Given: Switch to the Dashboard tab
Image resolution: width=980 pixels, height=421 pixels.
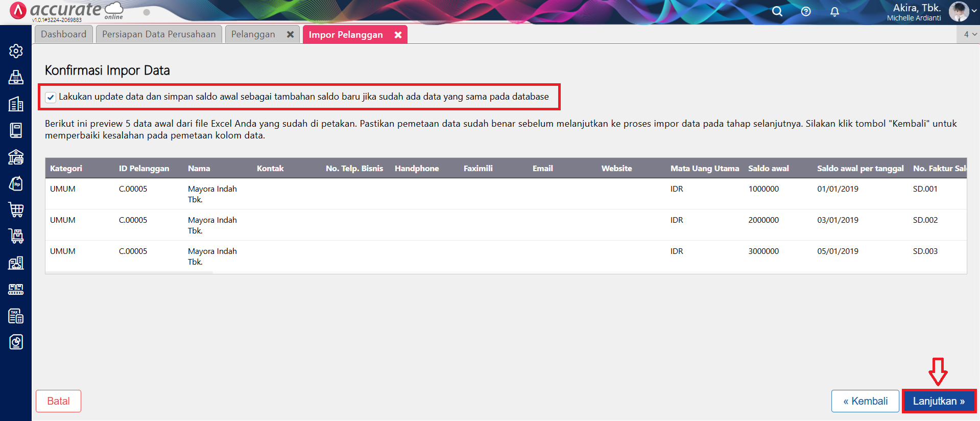Looking at the screenshot, I should 64,34.
